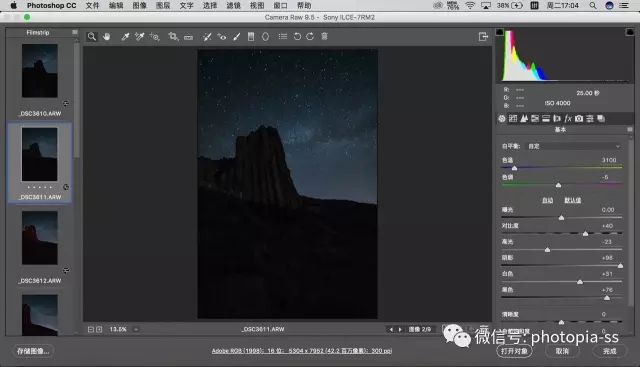Open the Effects fx panel icon
Image resolution: width=640 pixels, height=367 pixels.
[x=568, y=119]
